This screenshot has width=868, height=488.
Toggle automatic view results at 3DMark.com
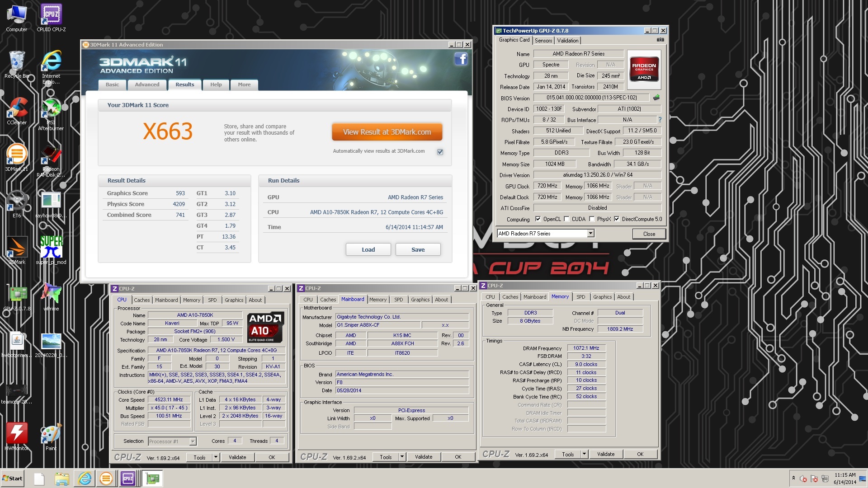coord(440,152)
